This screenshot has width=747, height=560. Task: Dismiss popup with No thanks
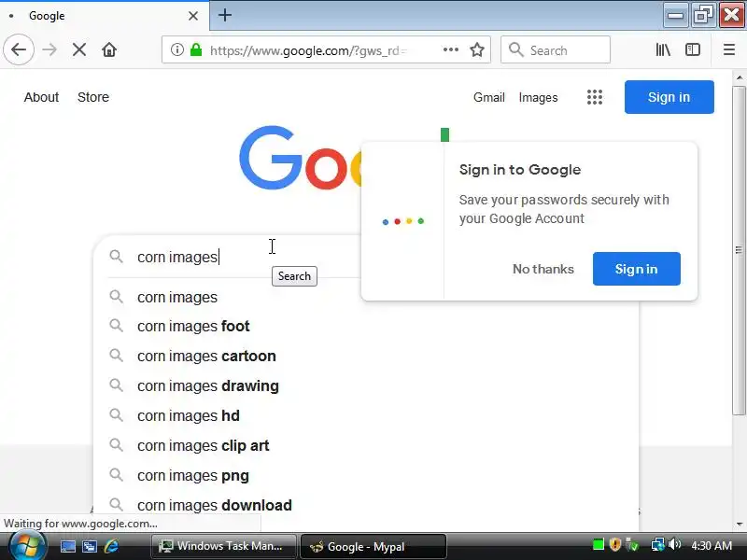543,269
